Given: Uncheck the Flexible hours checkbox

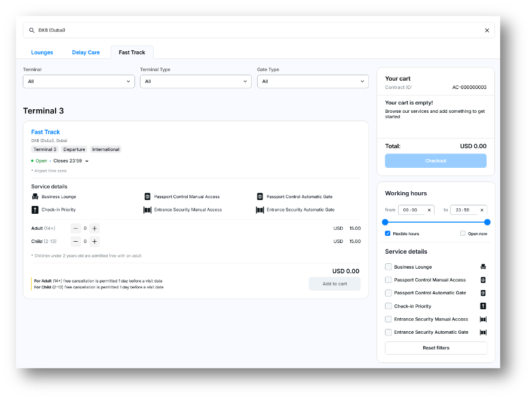Looking at the screenshot, I should click(x=388, y=233).
